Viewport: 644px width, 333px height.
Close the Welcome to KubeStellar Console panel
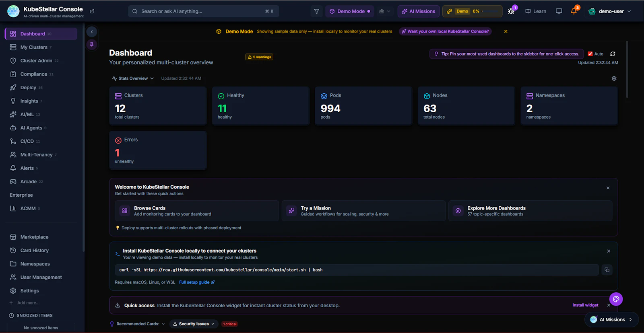point(608,188)
